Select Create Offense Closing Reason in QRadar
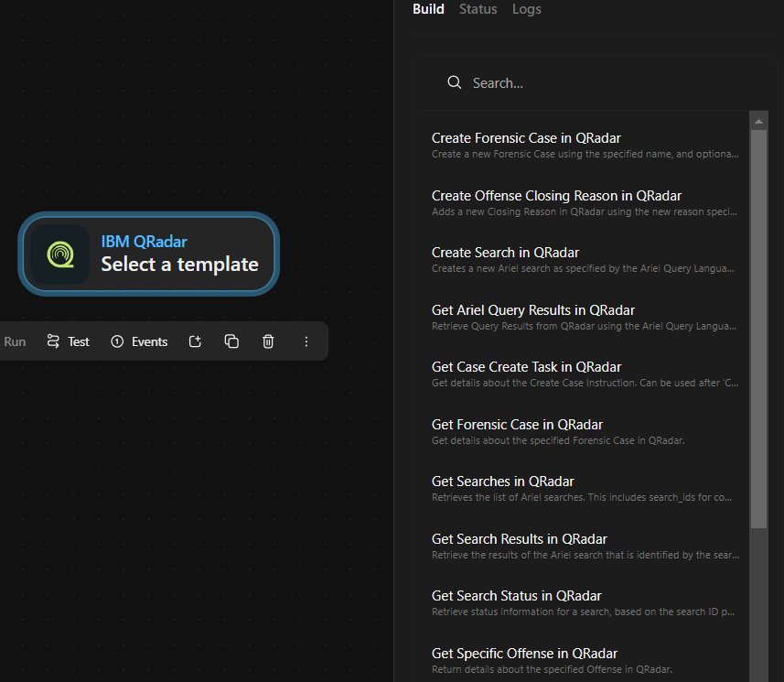The image size is (784, 682). [585, 202]
